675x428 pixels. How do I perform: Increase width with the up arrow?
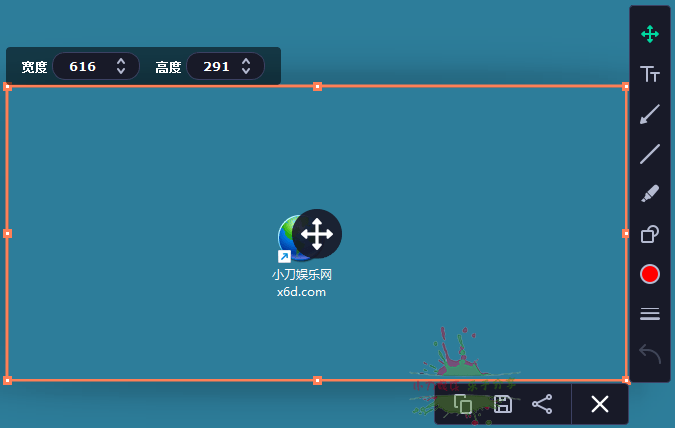pos(121,62)
